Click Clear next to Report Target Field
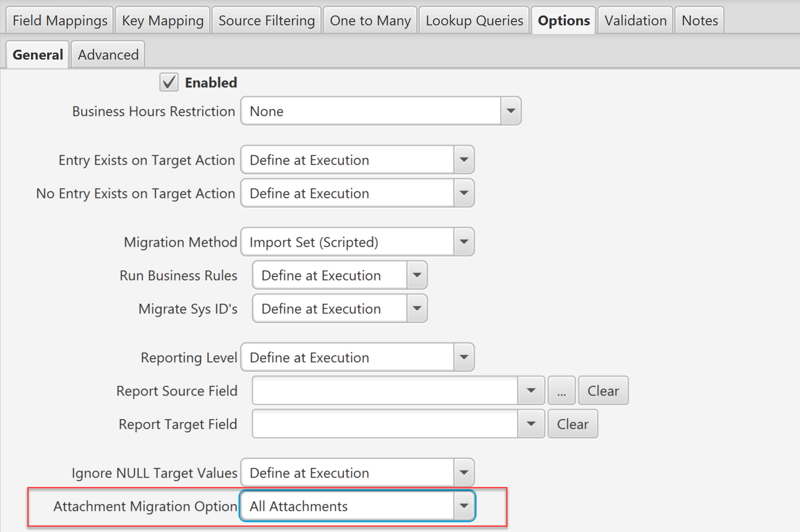Screen dimensions: 800x532 pos(573,424)
